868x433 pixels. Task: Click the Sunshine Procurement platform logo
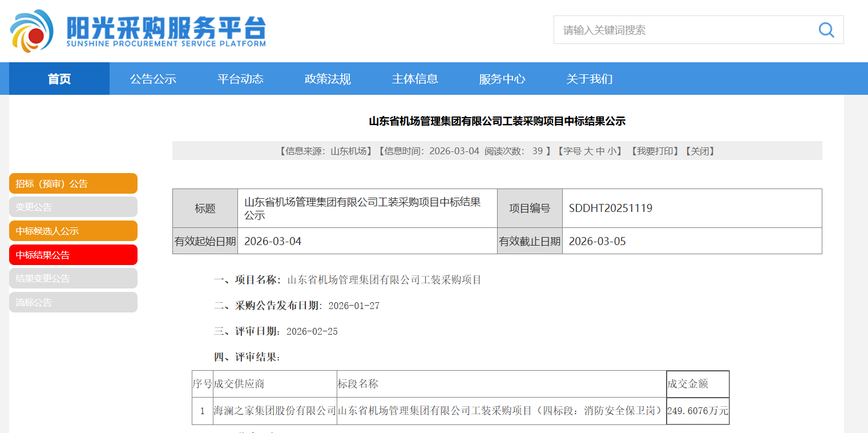(x=138, y=30)
